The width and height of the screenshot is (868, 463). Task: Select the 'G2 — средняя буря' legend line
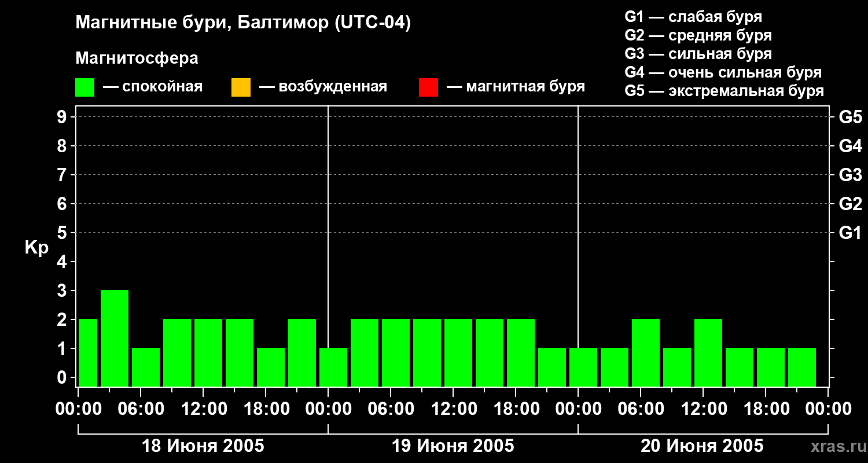698,35
